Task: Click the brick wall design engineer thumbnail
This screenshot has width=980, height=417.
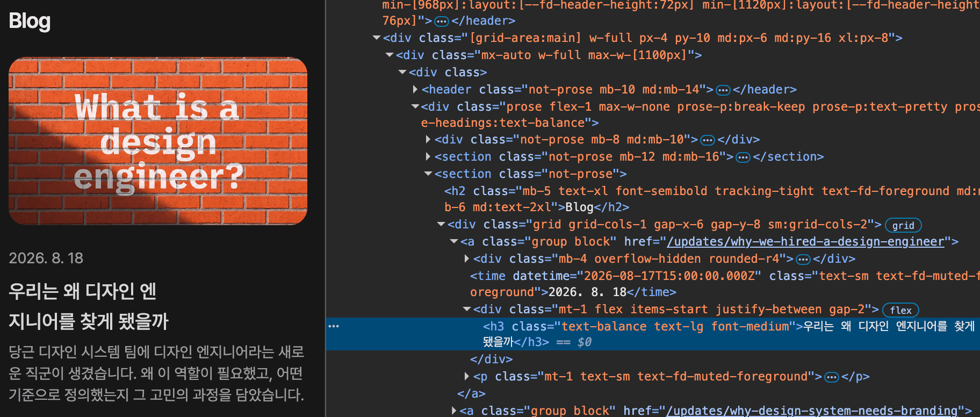Action: pos(158,141)
